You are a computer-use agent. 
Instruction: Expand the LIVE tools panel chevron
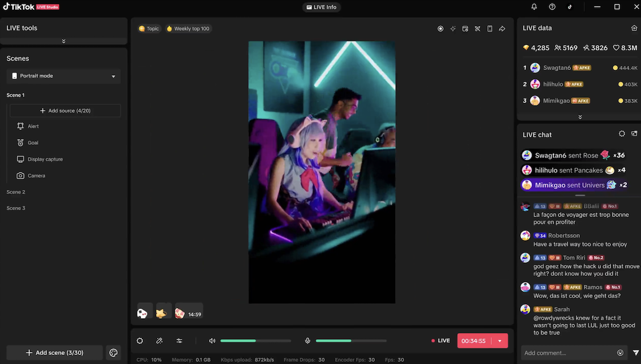pyautogui.click(x=63, y=41)
